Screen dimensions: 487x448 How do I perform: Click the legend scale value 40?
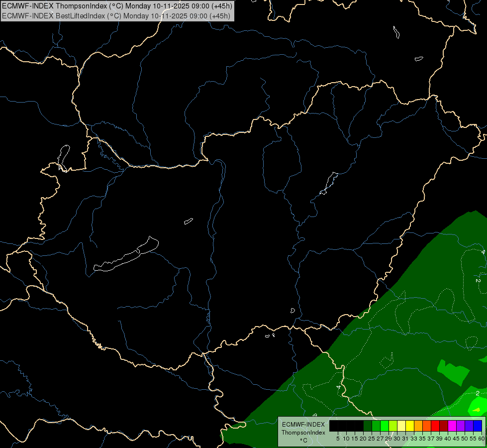(448, 439)
